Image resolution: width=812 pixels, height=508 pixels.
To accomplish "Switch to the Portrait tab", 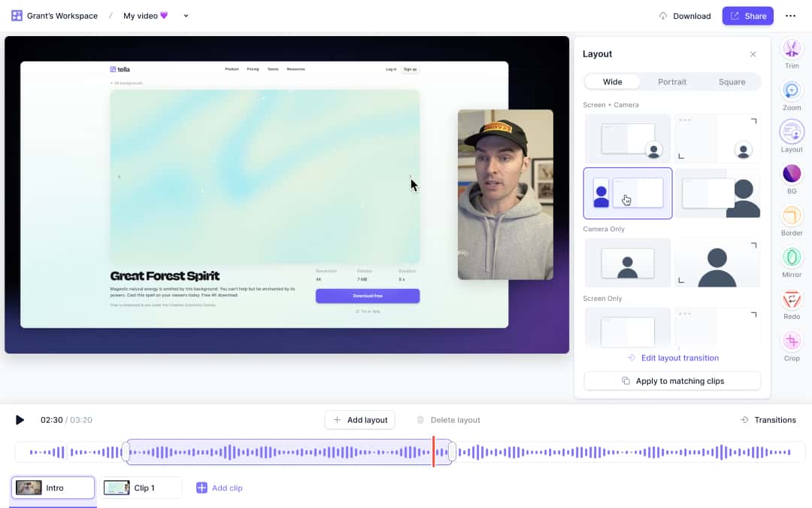I will tap(671, 81).
